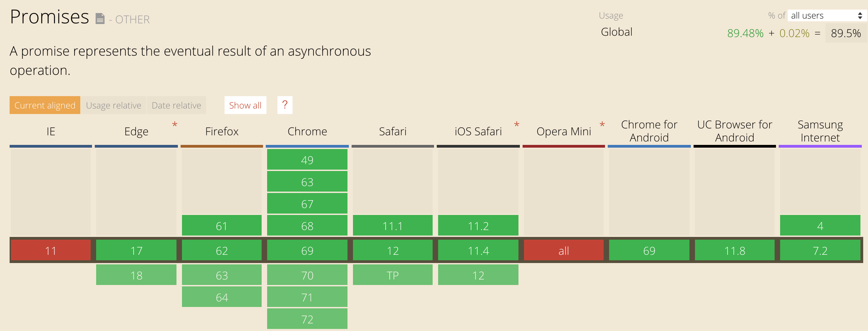Viewport: 868px width, 331px height.
Task: Click the Chrome for Android column header
Action: point(649,131)
